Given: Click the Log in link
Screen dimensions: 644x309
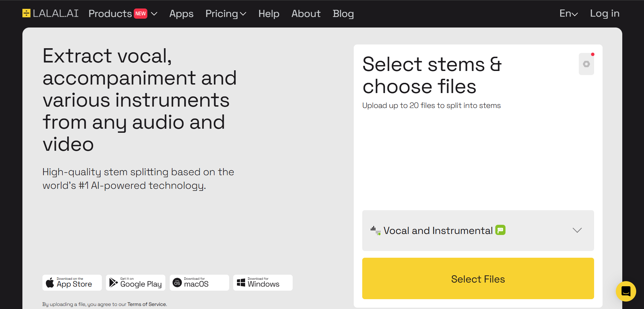Looking at the screenshot, I should click(605, 13).
